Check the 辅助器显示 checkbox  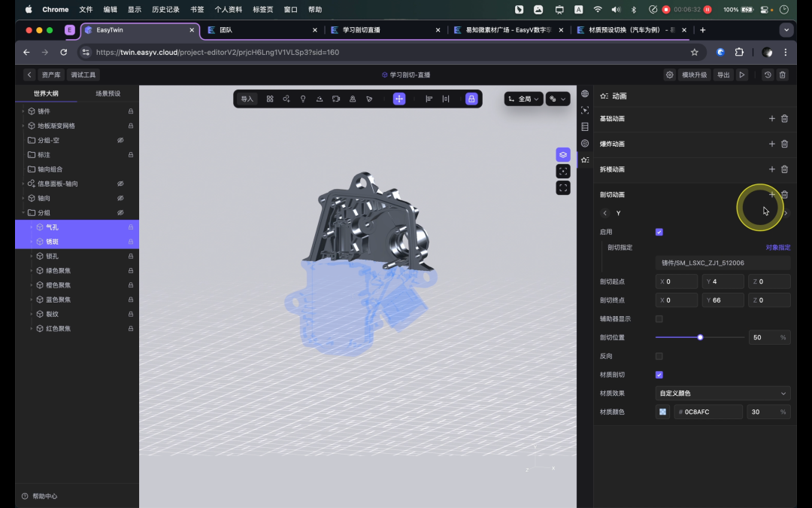[659, 319]
